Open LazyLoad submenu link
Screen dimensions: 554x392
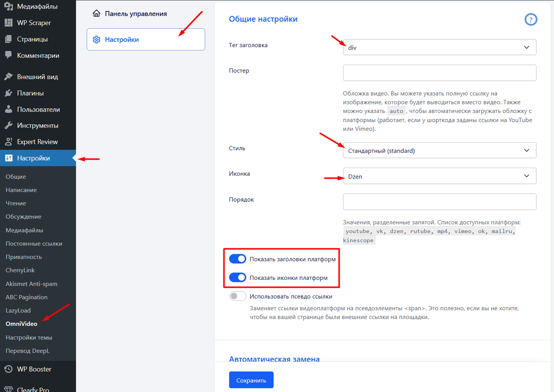18,310
